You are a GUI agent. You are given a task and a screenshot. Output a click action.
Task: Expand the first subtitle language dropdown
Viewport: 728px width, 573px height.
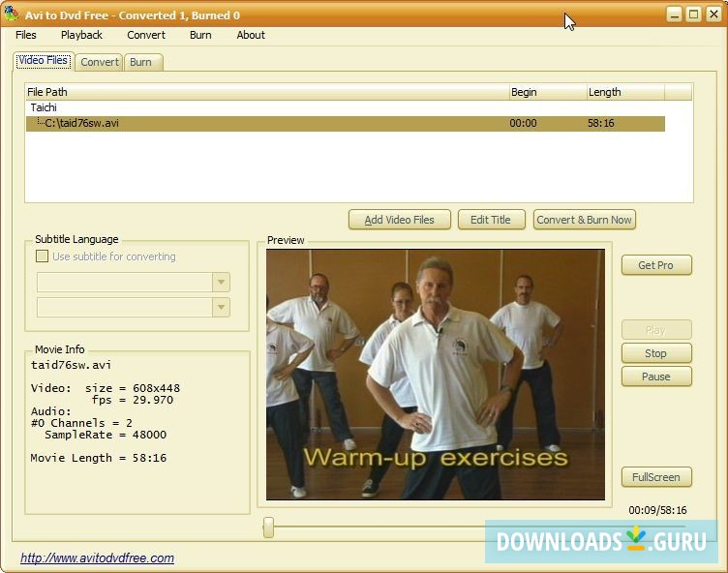click(221, 282)
